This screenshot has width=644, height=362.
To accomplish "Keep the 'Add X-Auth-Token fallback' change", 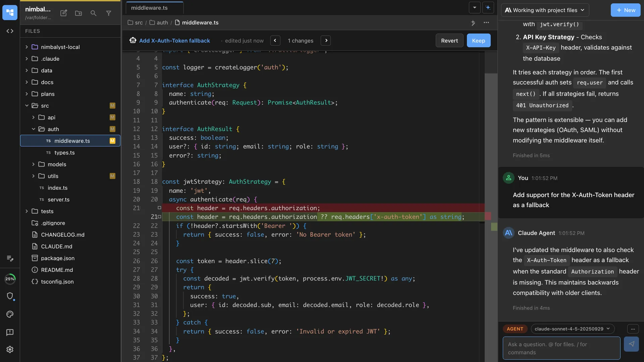I will (x=478, y=40).
